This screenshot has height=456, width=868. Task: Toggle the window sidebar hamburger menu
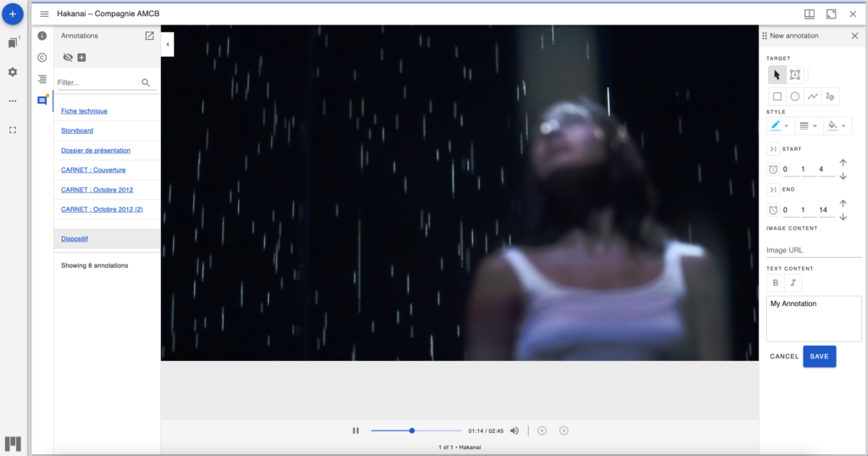(44, 14)
